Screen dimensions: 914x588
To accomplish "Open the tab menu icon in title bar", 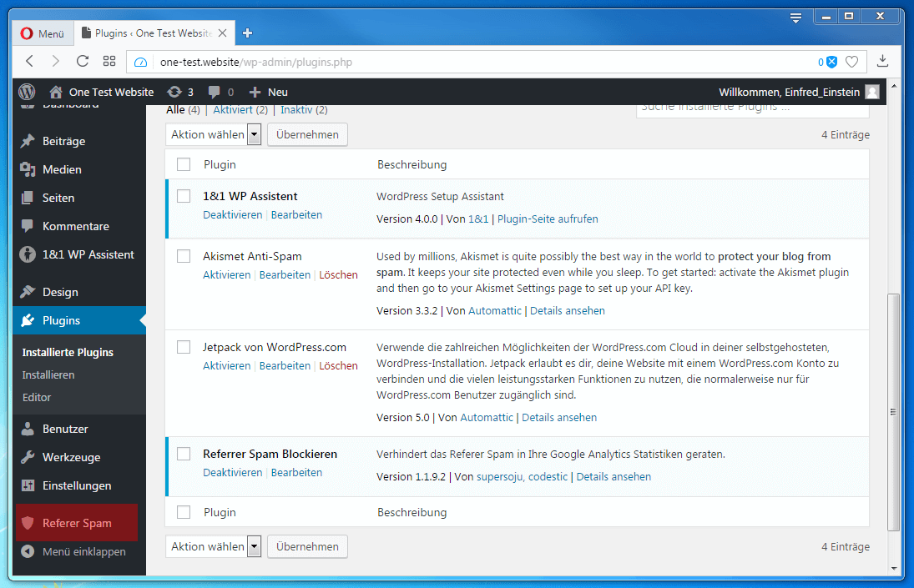I will click(x=795, y=18).
